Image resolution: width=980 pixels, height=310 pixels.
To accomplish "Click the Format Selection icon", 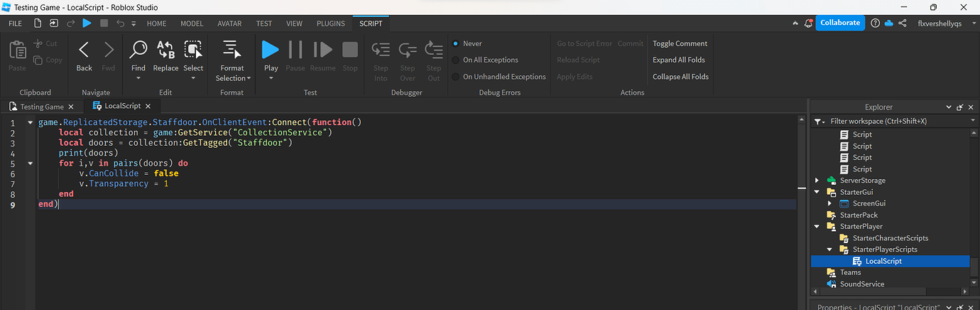I will click(x=232, y=50).
